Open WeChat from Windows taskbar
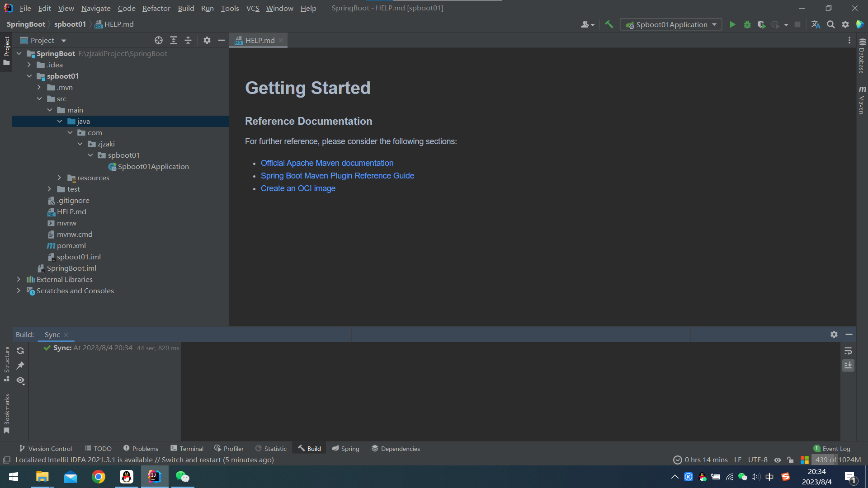868x488 pixels. [x=183, y=477]
